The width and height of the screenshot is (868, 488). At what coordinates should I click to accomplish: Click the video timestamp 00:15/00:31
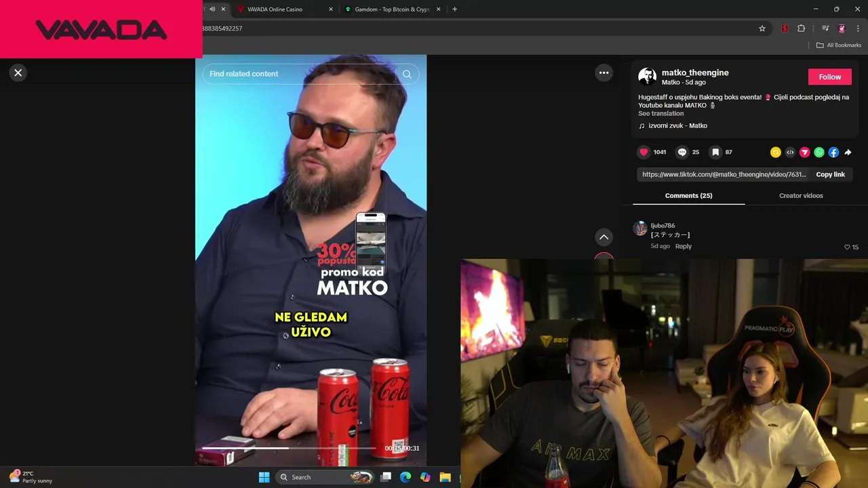(402, 448)
